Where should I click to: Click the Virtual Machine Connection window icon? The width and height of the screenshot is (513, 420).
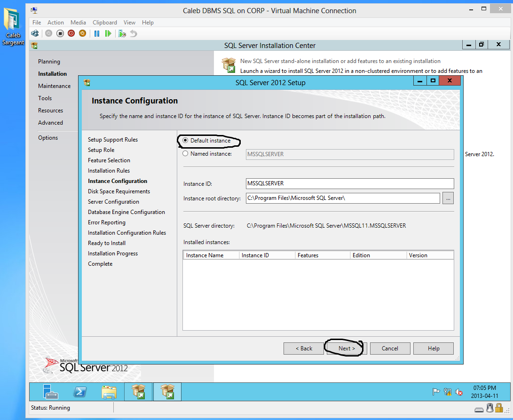(x=34, y=10)
